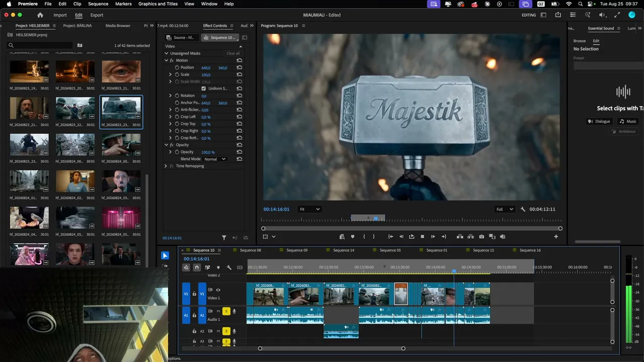Open timeline display settings wrench
The width and height of the screenshot is (644, 362).
229,267
